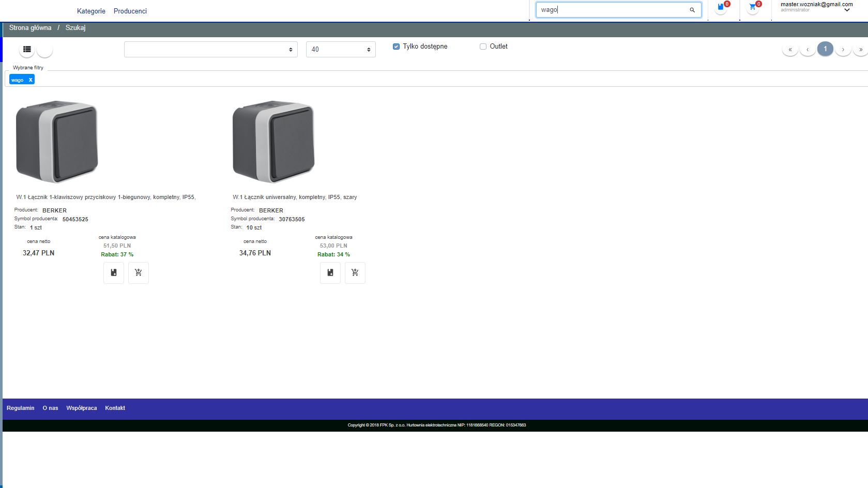This screenshot has height=488, width=868.
Task: Click the search magnifier icon
Action: pyautogui.click(x=692, y=10)
